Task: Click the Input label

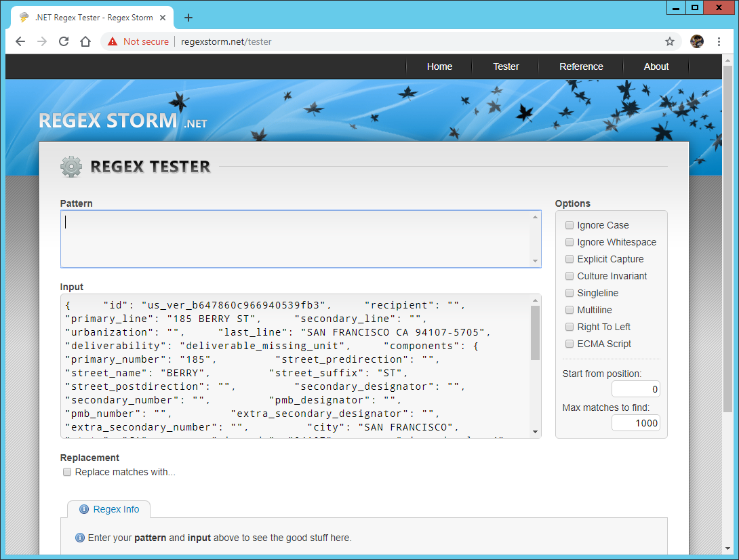Action: (72, 287)
